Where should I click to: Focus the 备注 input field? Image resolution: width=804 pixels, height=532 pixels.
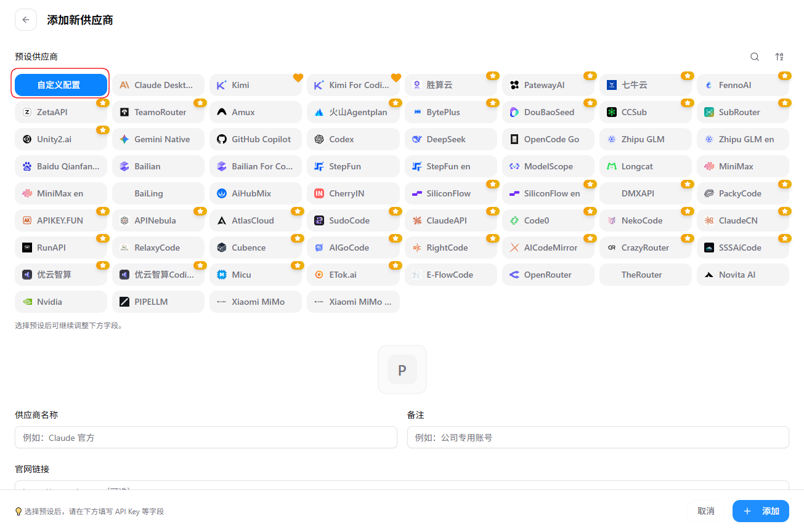point(598,437)
